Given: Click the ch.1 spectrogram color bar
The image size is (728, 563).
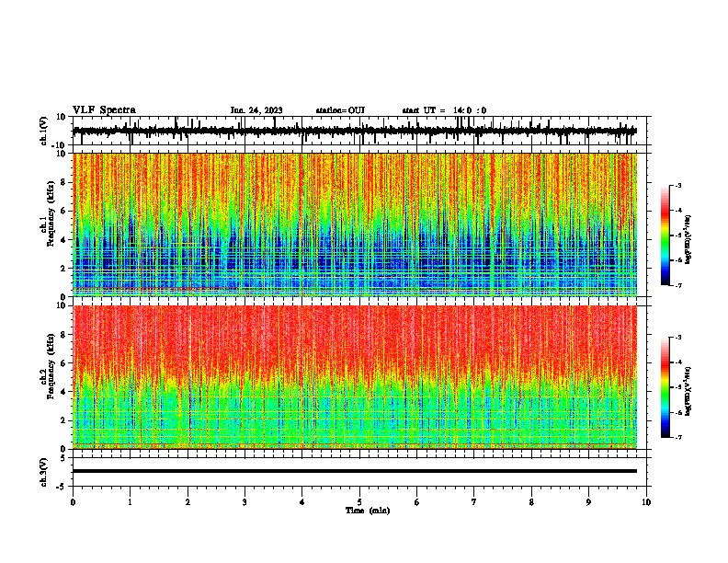Looking at the screenshot, I should 665,236.
